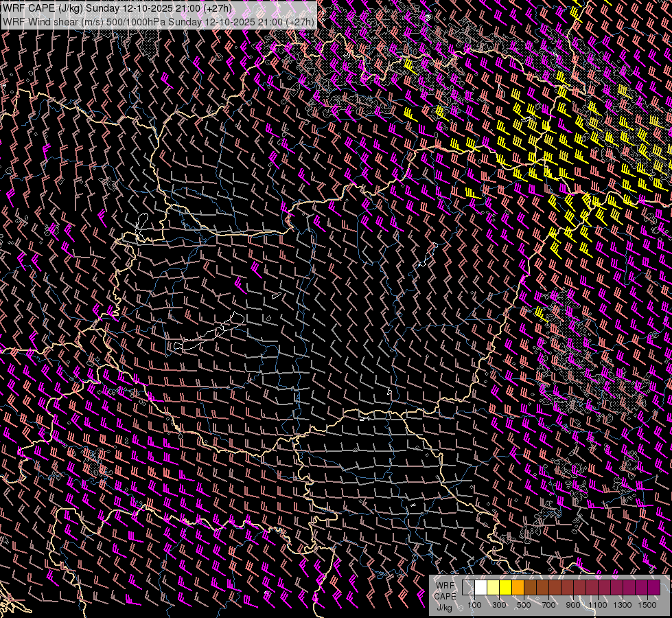Click the "WRF Wind shear (m/s)" title line
The width and height of the screenshot is (672, 618).
(x=51, y=21)
